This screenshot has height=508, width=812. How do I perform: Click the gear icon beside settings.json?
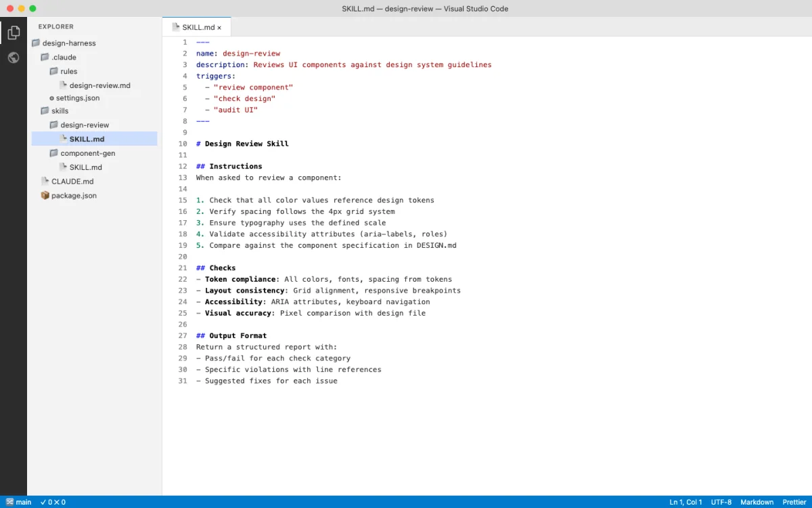[x=51, y=98]
